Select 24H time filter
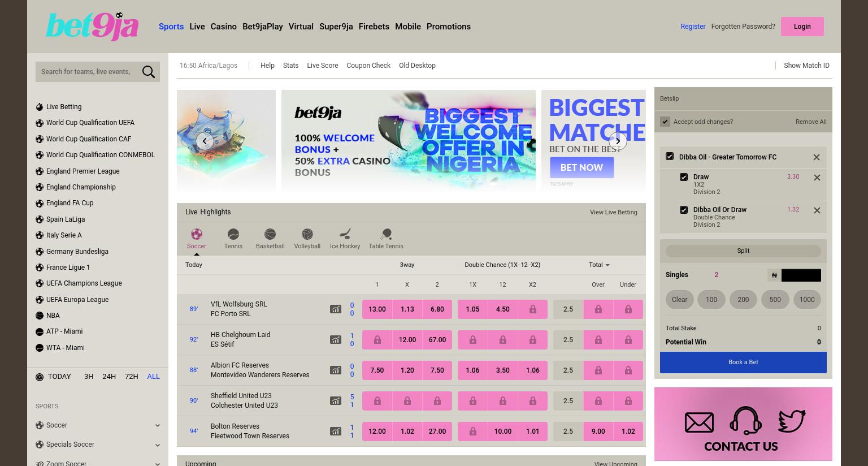Viewport: 868px width, 466px height. point(109,377)
